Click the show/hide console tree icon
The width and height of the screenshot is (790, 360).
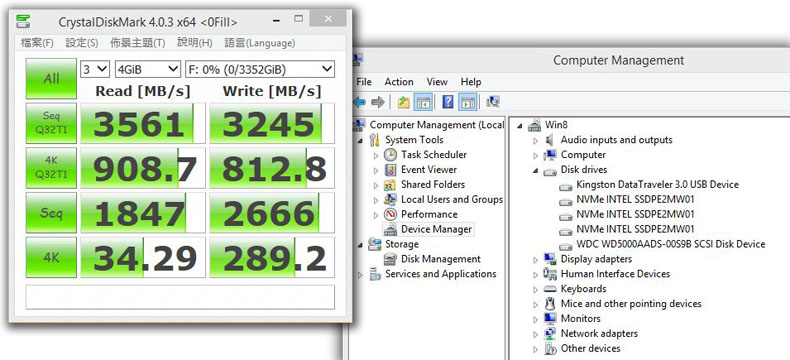tap(422, 102)
